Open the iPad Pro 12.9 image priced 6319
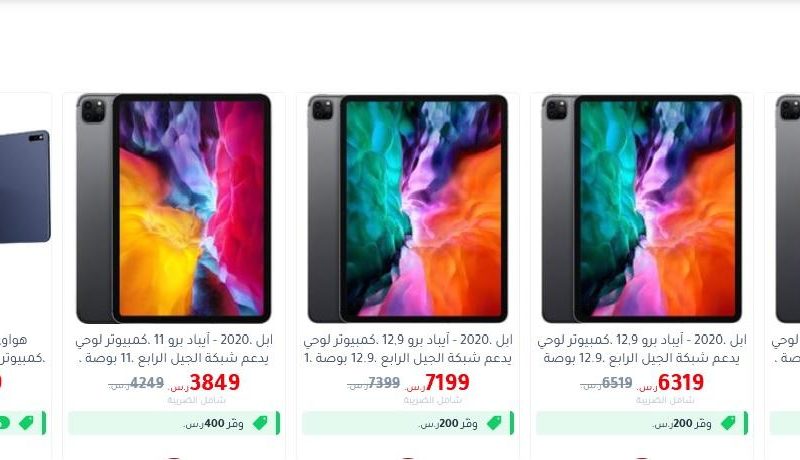 click(x=641, y=208)
